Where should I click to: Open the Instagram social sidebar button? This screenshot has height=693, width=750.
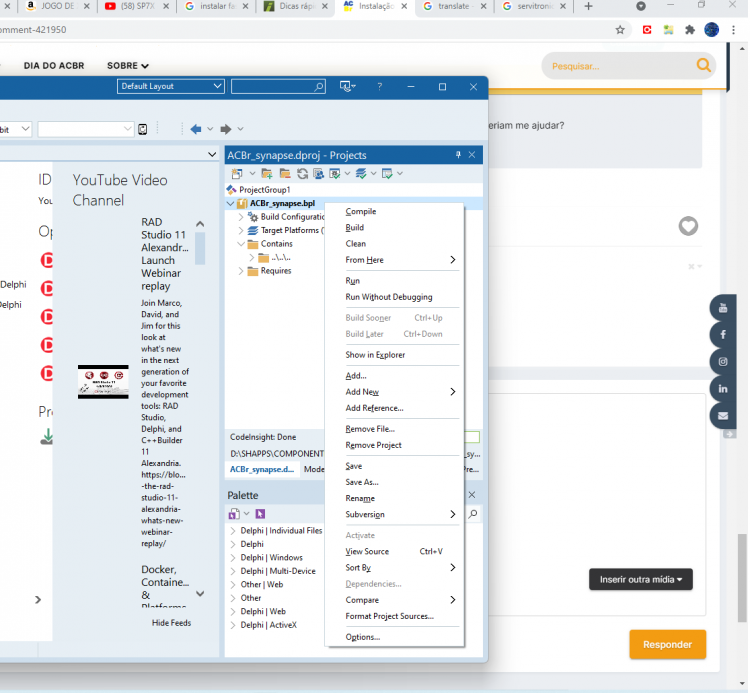point(723,362)
